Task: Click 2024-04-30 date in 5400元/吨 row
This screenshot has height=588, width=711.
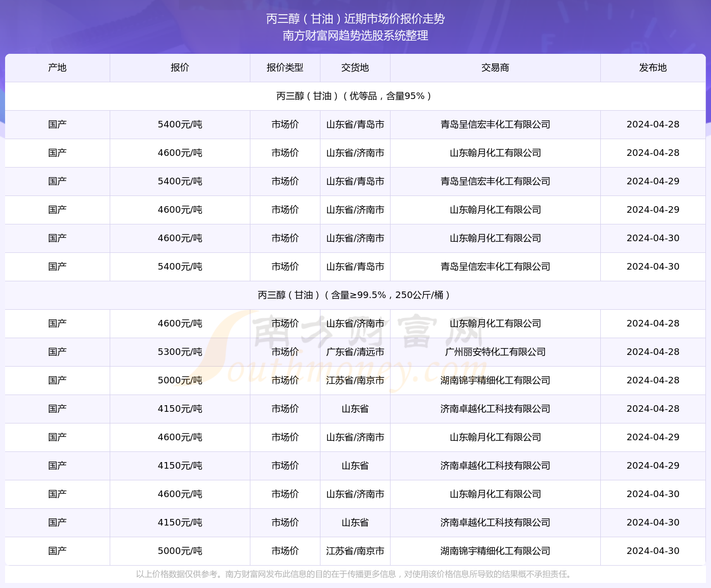Action: point(653,267)
